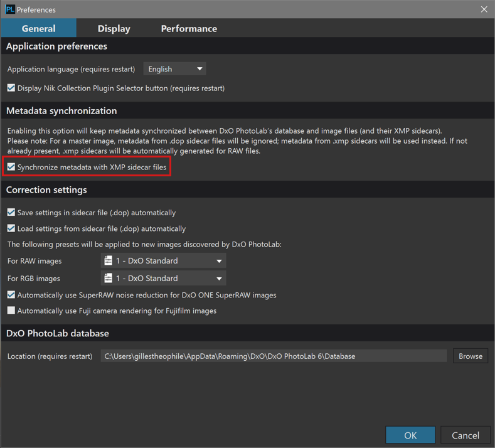Toggle Load settings from sidecar file automatically
Viewport: 495px width, 448px height.
(11, 228)
